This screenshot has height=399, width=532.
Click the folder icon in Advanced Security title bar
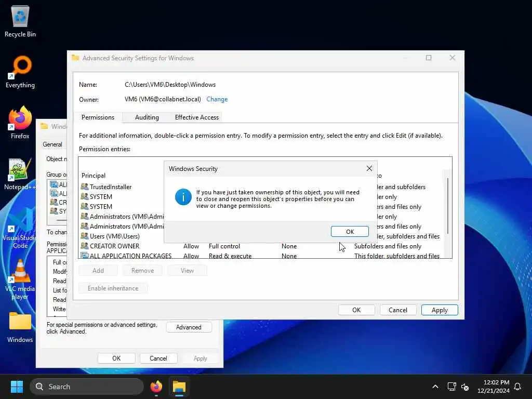pos(75,58)
